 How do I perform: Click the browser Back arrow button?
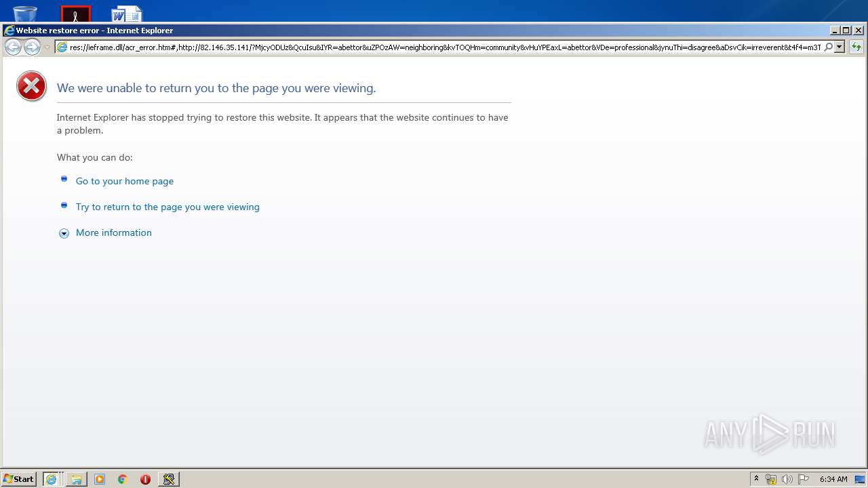point(13,47)
